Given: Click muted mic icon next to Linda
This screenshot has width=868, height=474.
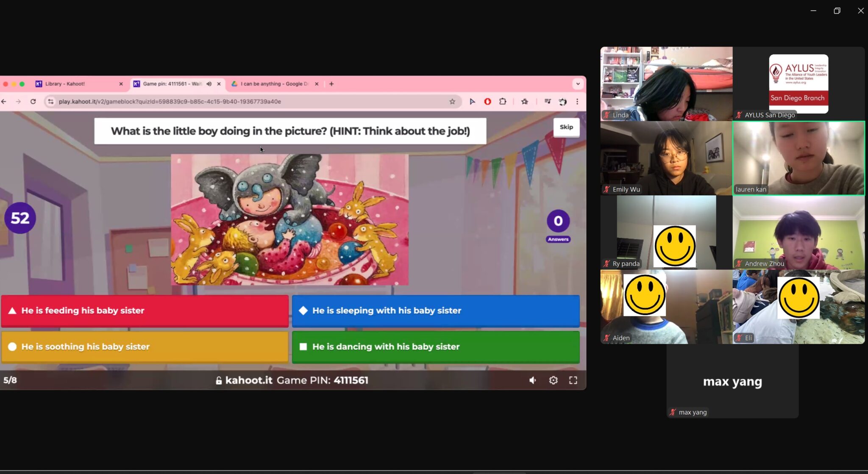Looking at the screenshot, I should coord(607,115).
